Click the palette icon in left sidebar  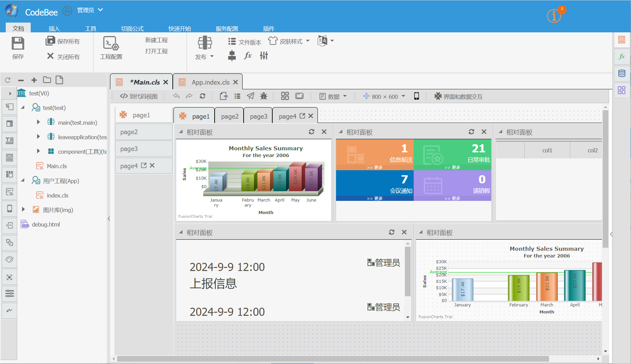coord(9,260)
